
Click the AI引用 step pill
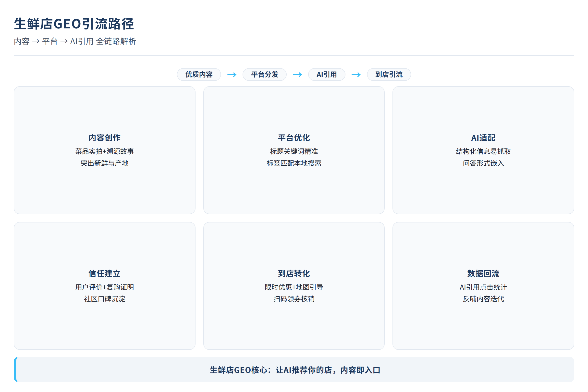(327, 74)
